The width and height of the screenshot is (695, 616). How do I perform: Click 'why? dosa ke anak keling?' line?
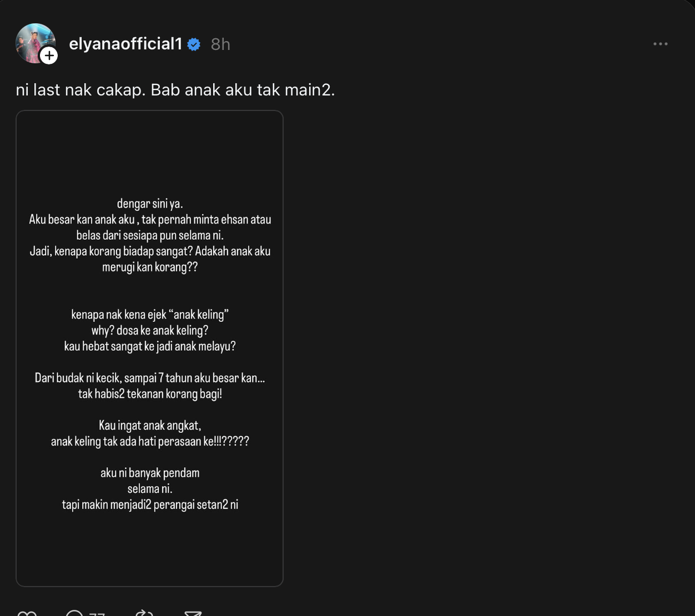point(150,330)
